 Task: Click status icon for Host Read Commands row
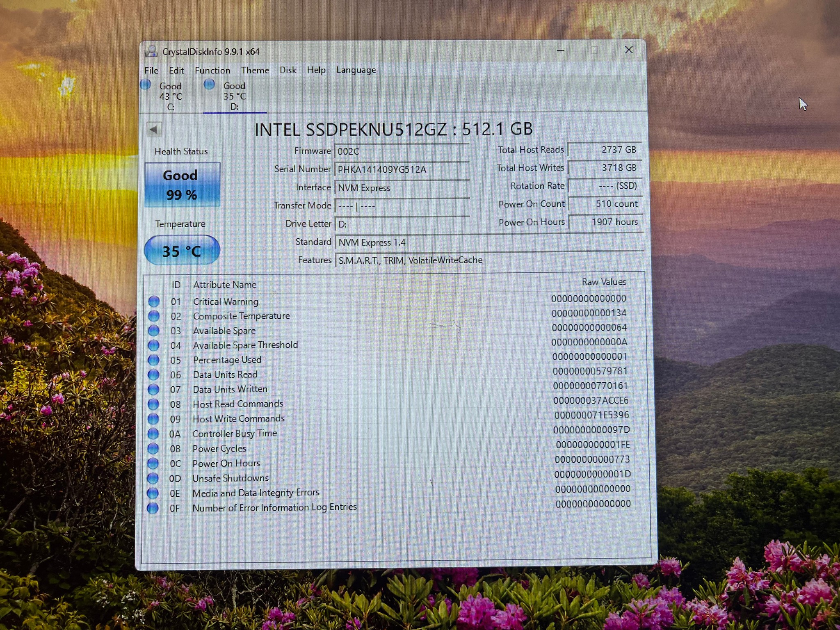coord(153,404)
